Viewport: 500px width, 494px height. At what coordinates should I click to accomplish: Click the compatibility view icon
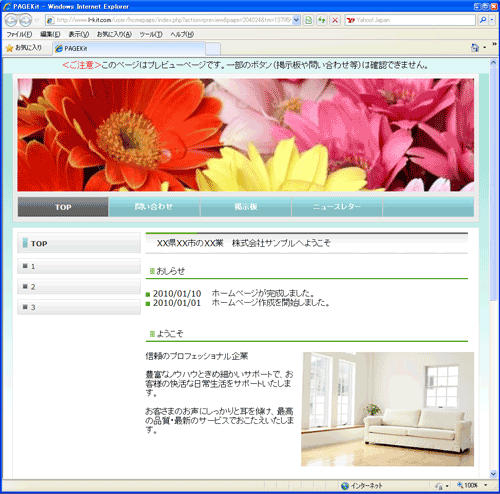[309, 20]
